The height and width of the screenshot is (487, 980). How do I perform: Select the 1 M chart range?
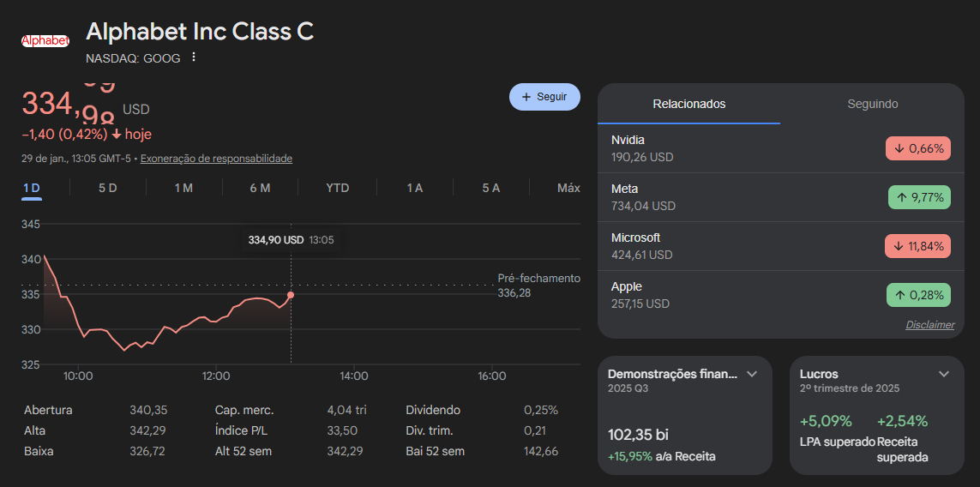coord(183,188)
